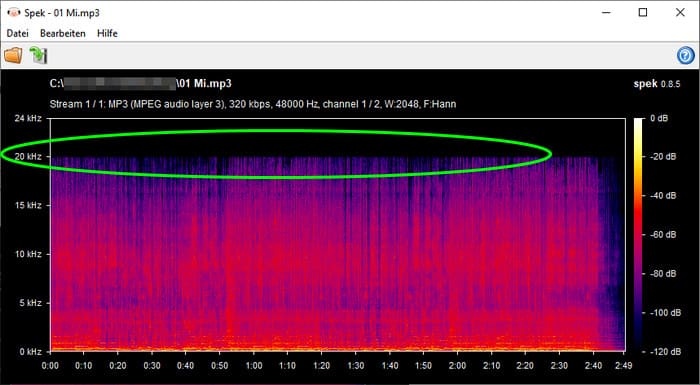
Task: Open the Bearbeiten menu
Action: tap(62, 33)
